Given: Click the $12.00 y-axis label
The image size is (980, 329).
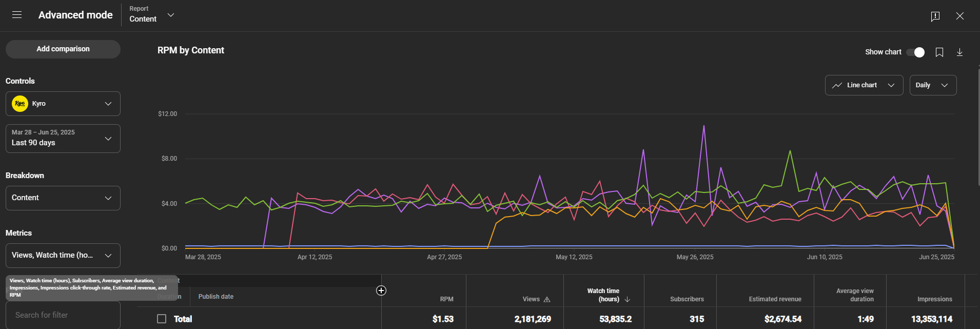Looking at the screenshot, I should pos(167,114).
